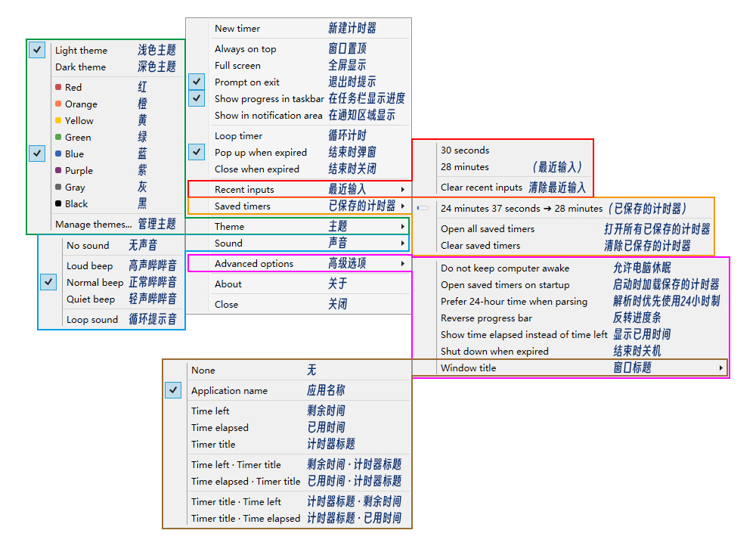Choose the Orange theme color dot
756x552 pixels.
pyautogui.click(x=58, y=104)
